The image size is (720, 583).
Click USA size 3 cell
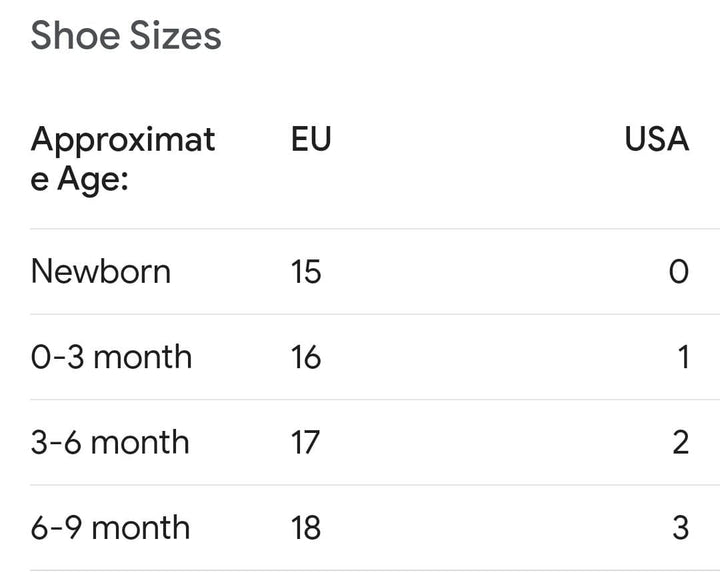(680, 527)
